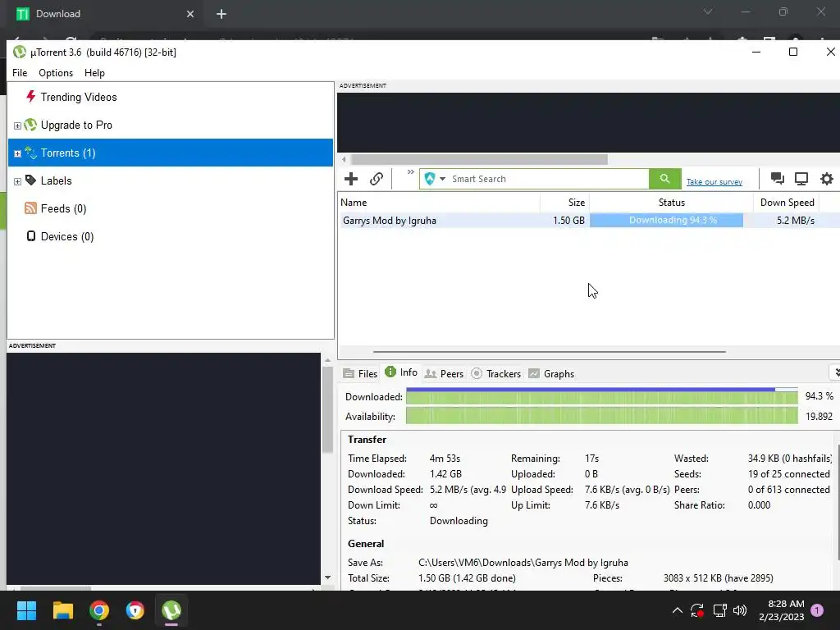Click the Feeds RSS icon
This screenshot has height=630, width=840.
click(30, 208)
